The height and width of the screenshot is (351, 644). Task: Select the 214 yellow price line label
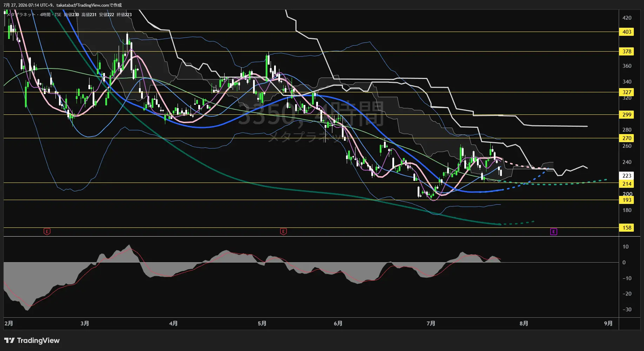pos(627,184)
